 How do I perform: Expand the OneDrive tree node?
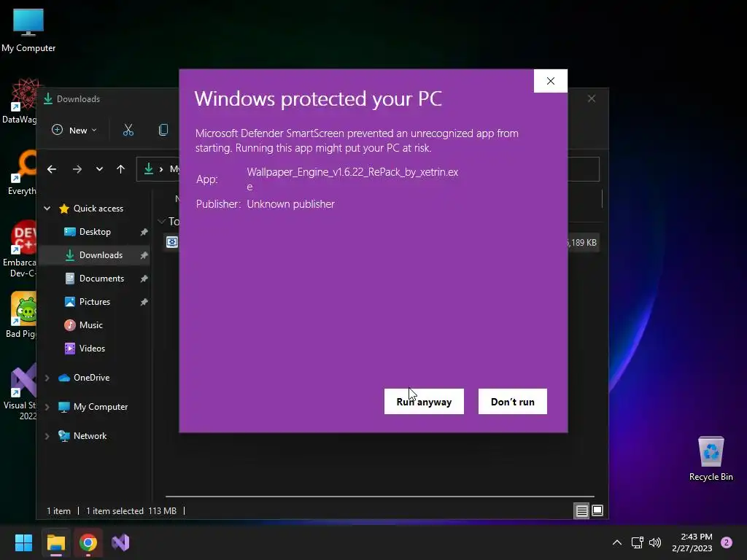coord(47,378)
